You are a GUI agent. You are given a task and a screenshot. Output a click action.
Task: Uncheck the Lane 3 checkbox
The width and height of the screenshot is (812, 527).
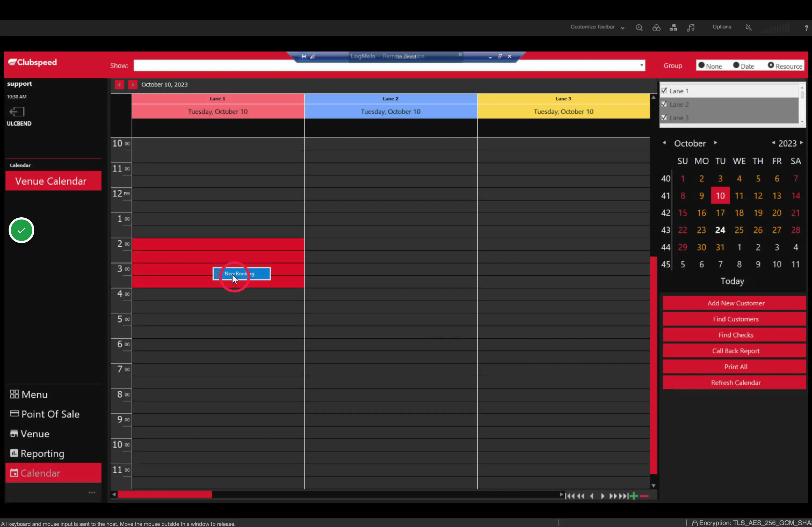pyautogui.click(x=664, y=118)
